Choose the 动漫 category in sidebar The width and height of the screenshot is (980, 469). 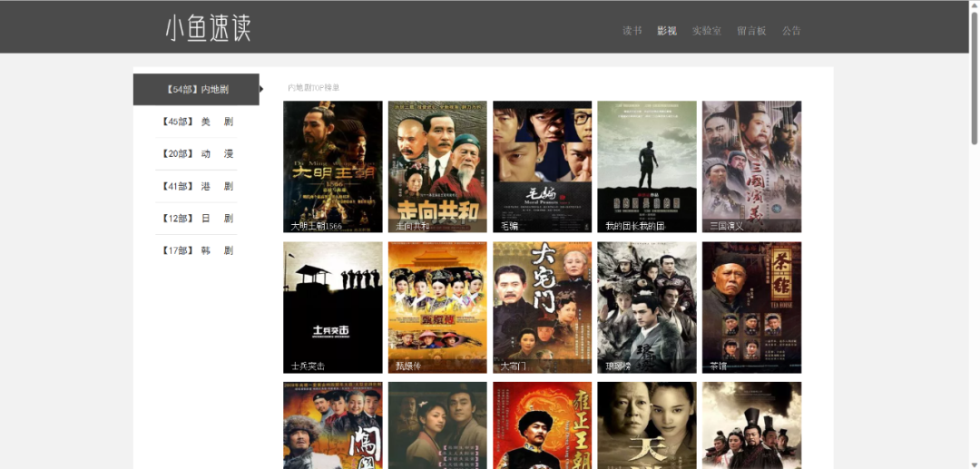click(196, 154)
